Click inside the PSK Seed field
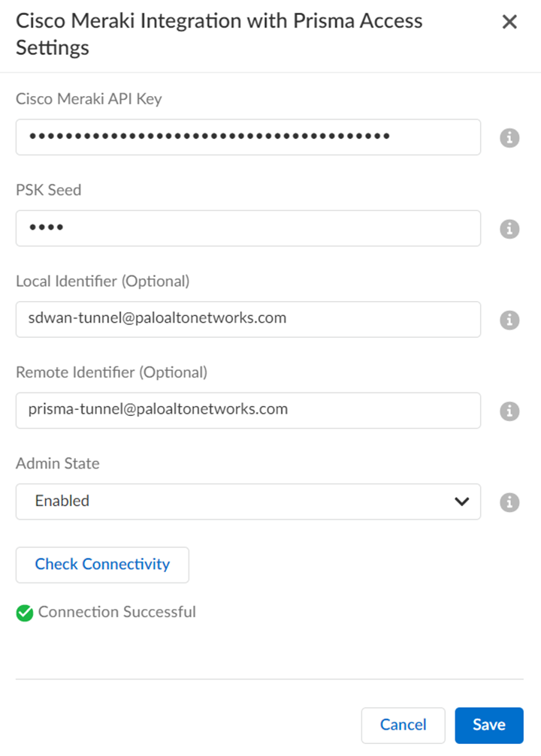 (248, 228)
